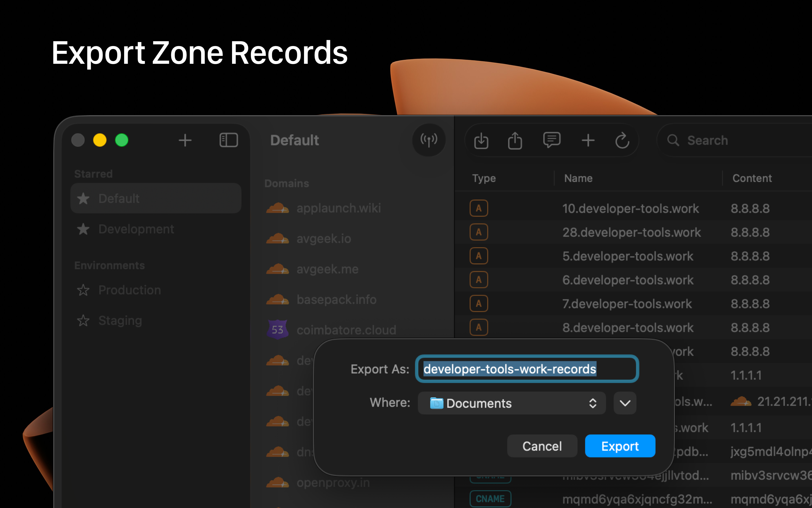812x508 pixels.
Task: Click the Search field
Action: pos(735,140)
